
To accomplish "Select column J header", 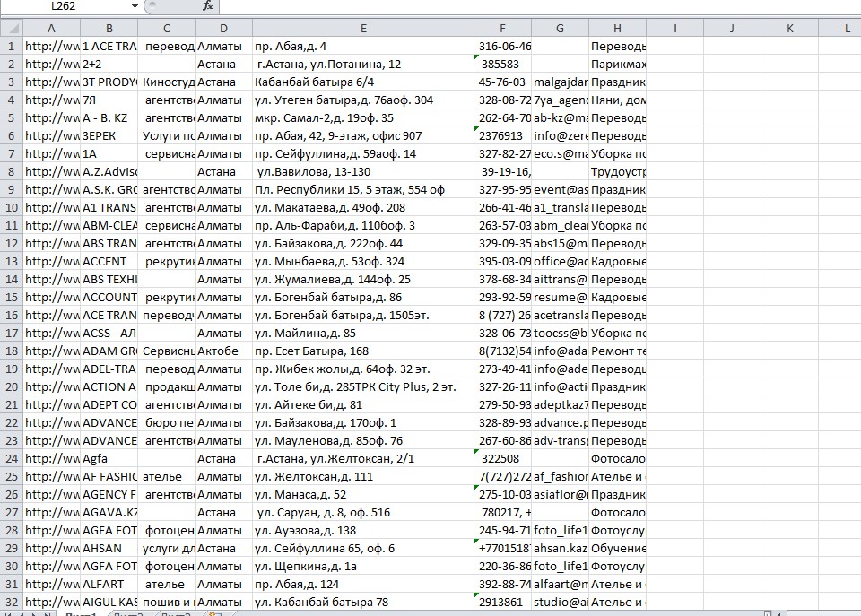I will click(732, 28).
